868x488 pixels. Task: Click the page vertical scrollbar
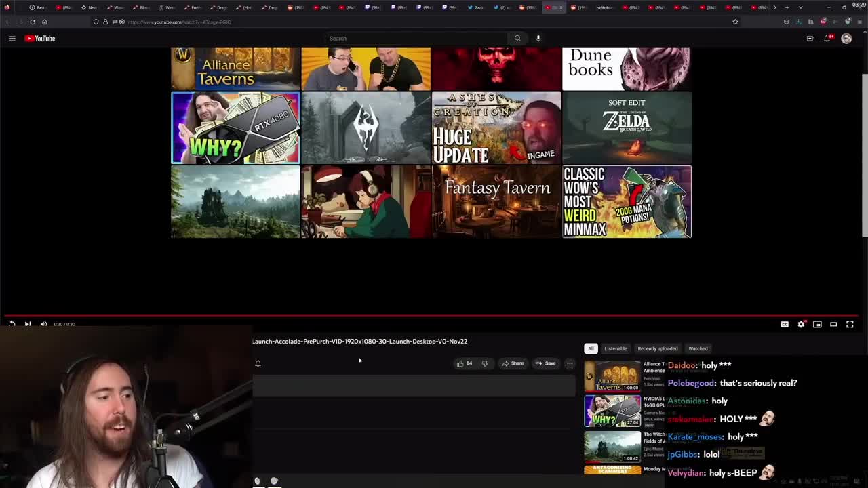[x=865, y=156]
